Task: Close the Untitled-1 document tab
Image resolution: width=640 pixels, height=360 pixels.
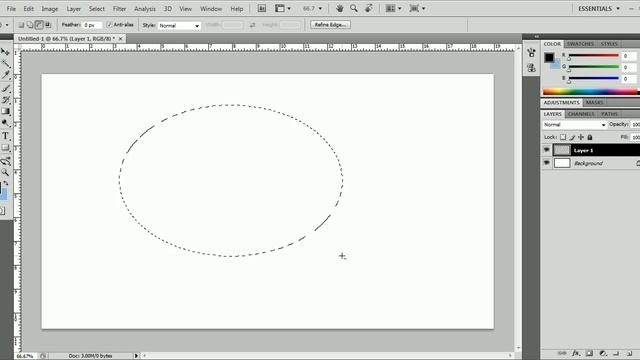Action: click(x=120, y=38)
